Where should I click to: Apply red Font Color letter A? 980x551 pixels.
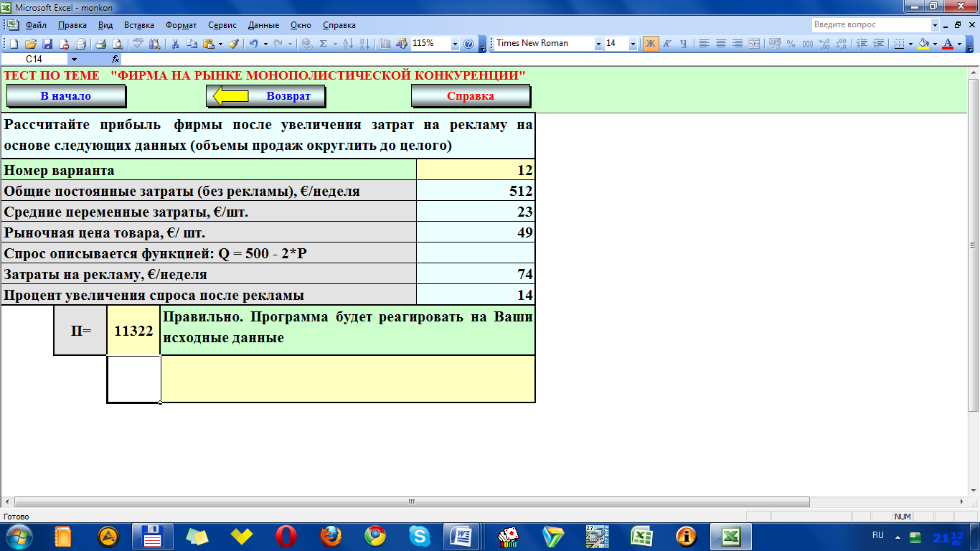(948, 44)
